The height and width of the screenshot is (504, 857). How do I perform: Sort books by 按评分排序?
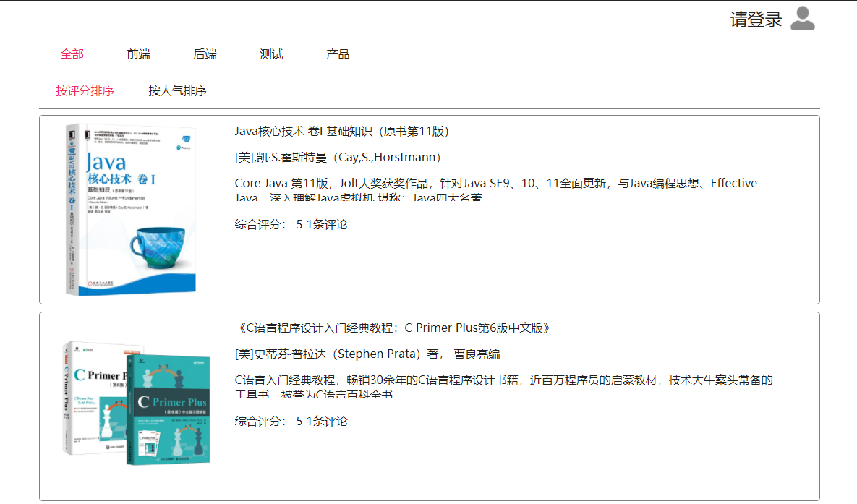pyautogui.click(x=85, y=90)
